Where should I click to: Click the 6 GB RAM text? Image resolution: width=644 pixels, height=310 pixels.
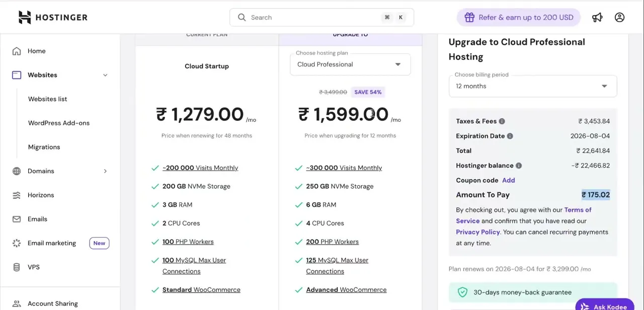point(321,205)
